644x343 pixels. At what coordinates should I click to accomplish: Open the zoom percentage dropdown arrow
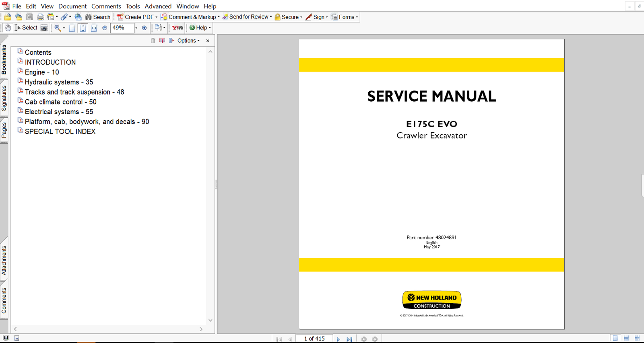[136, 28]
